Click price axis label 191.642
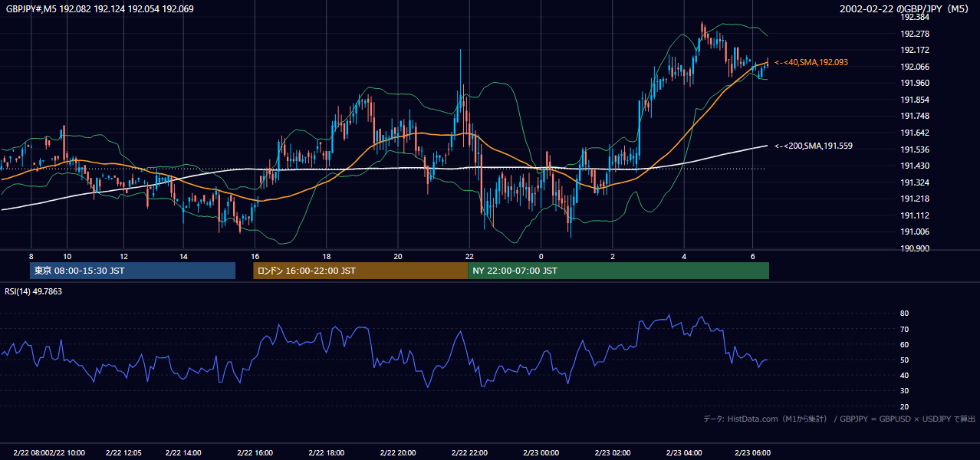980x460 pixels. tap(915, 133)
